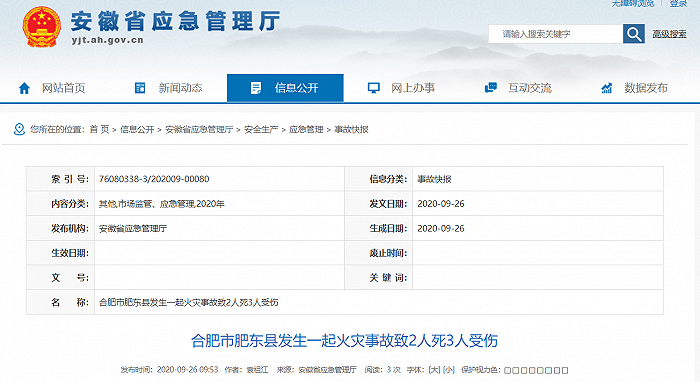The image size is (700, 382).
Task: Select the 信息公开 menu tab
Action: pyautogui.click(x=285, y=88)
